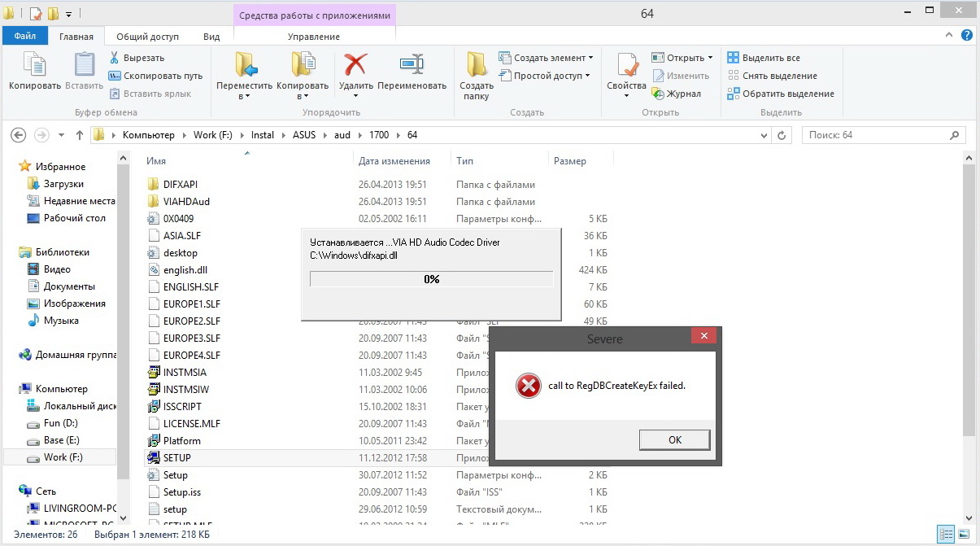Viewport: 980px width, 546px height.
Task: Refresh the address bar location
Action: click(x=782, y=135)
